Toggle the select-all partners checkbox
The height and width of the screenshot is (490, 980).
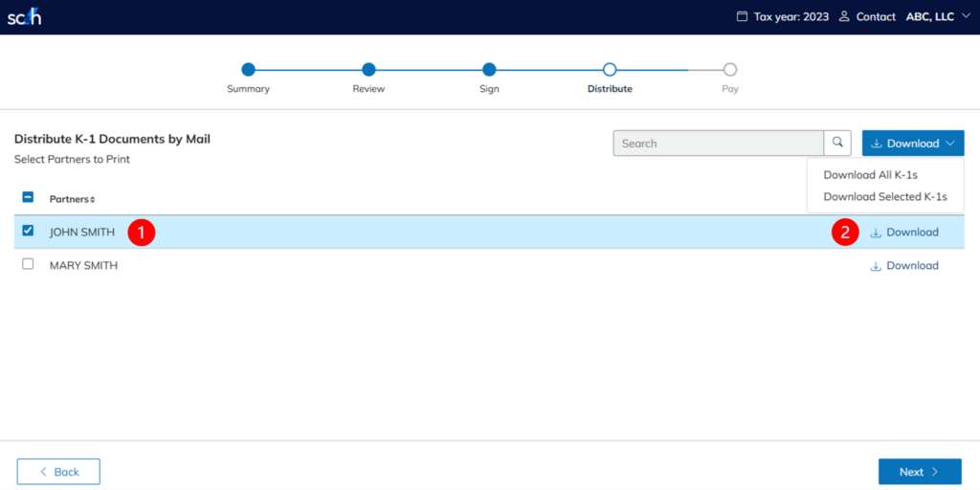tap(28, 197)
